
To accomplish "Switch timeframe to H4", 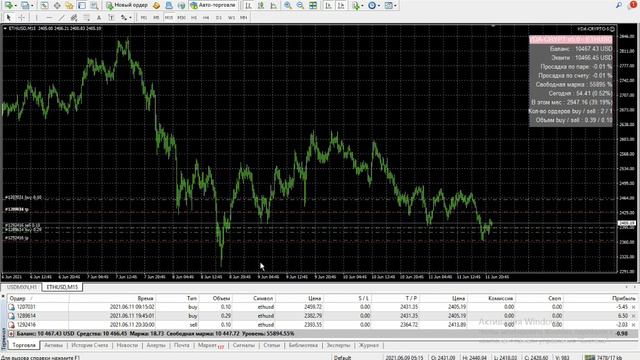I will click(206, 18).
